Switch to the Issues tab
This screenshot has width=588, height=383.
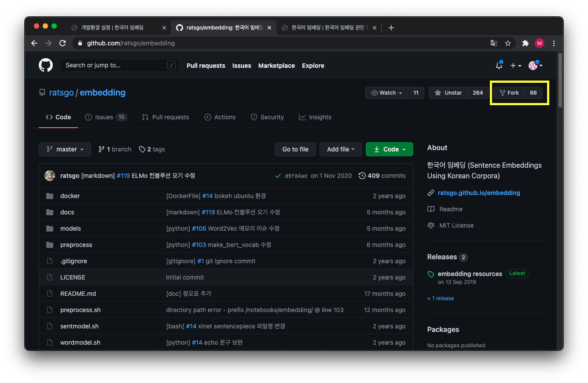106,117
